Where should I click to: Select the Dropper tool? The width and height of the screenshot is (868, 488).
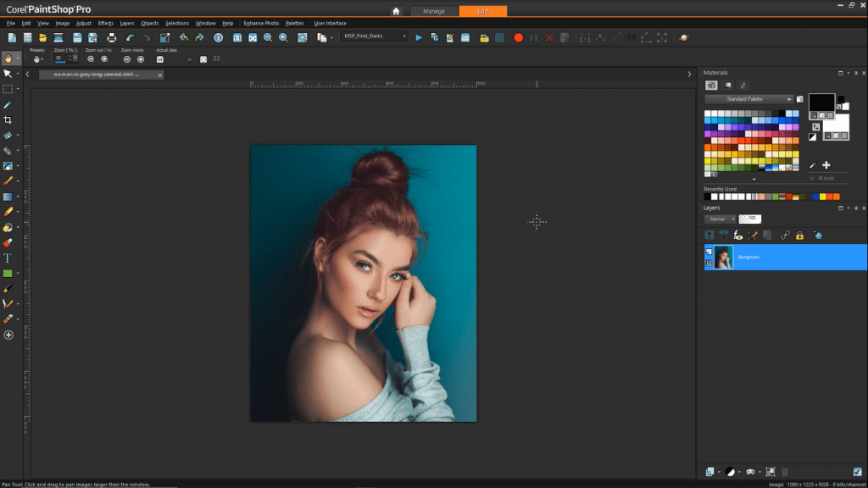coord(8,104)
